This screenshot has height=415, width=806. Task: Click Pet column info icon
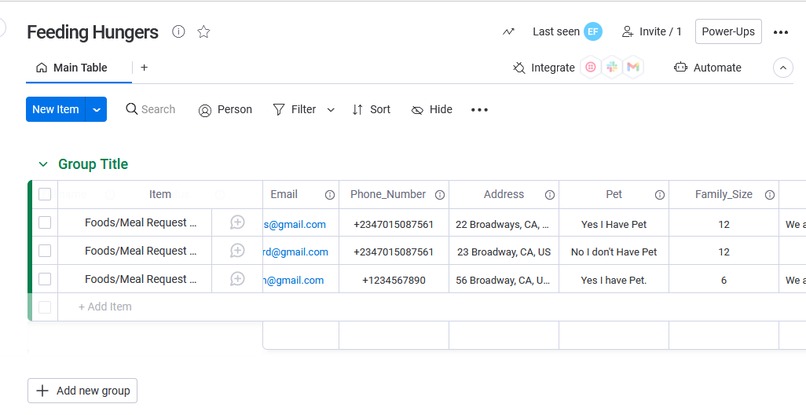click(x=660, y=195)
